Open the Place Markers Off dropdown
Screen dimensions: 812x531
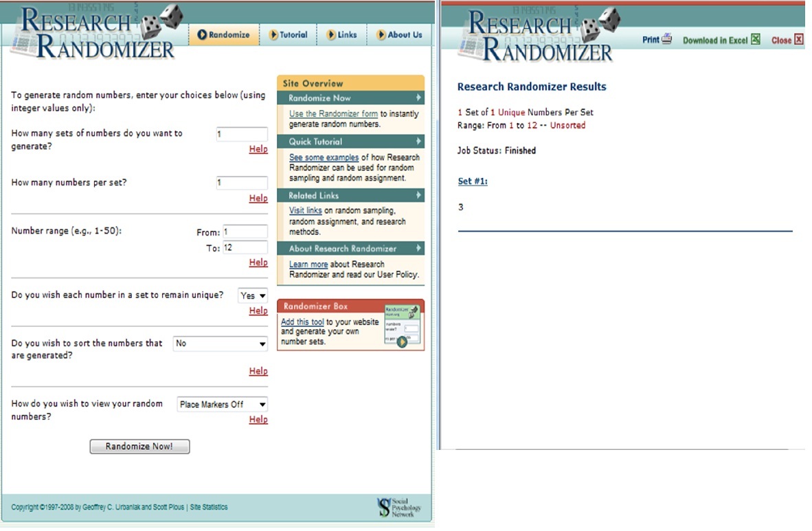[x=222, y=405]
